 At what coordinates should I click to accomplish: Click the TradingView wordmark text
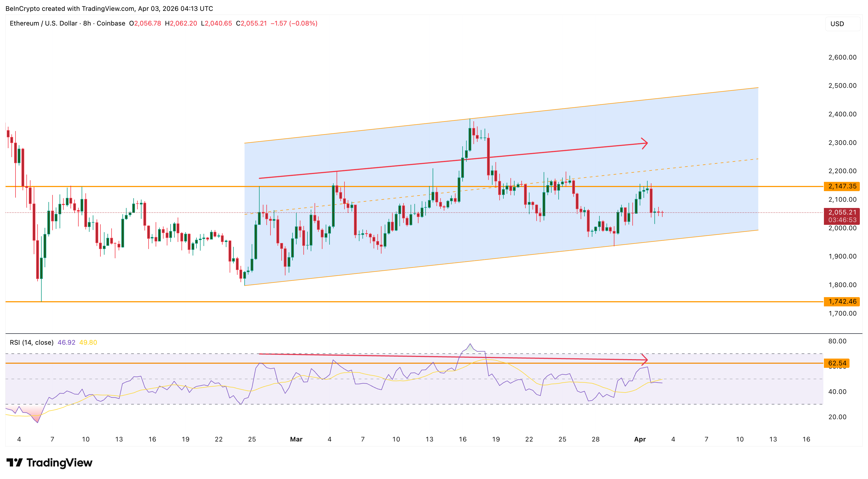click(x=59, y=462)
